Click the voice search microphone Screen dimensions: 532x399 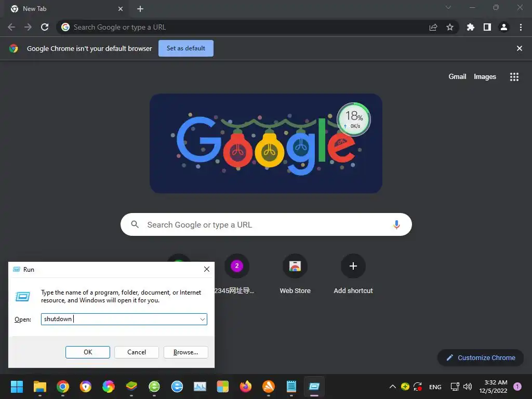tap(396, 224)
